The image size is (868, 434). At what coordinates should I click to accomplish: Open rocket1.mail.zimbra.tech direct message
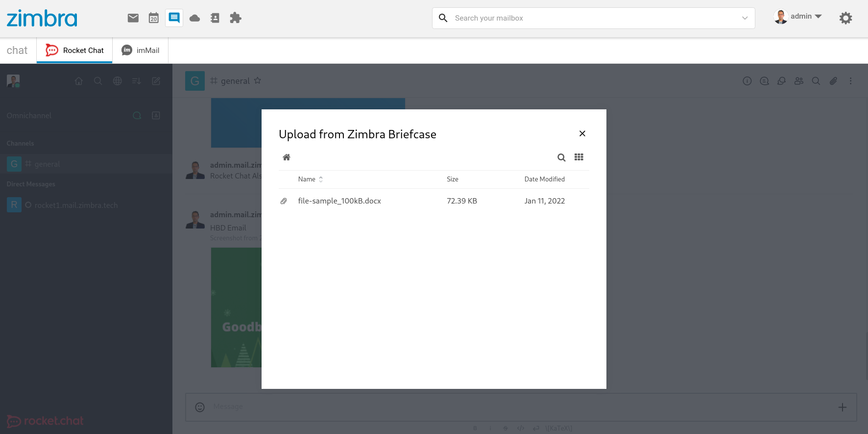pyautogui.click(x=86, y=205)
